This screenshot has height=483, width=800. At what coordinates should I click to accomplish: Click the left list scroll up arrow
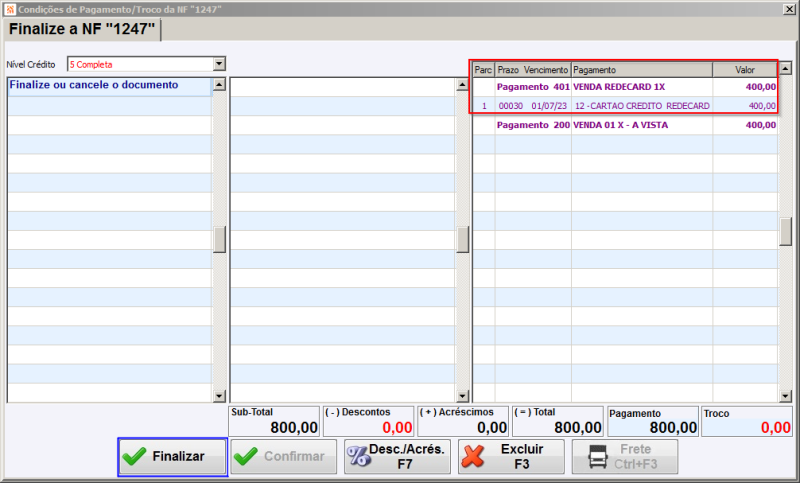coord(219,85)
